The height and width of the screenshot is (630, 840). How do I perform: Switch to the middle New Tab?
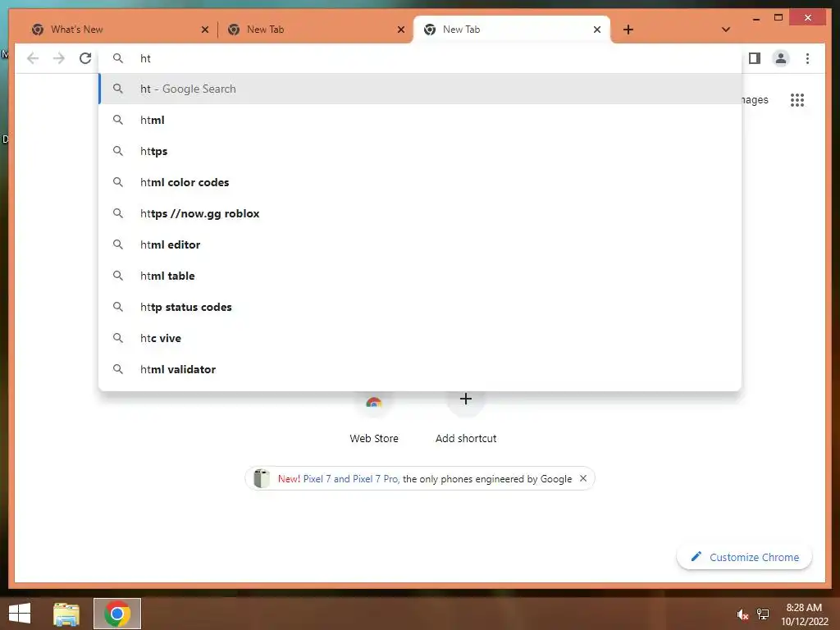(x=316, y=30)
